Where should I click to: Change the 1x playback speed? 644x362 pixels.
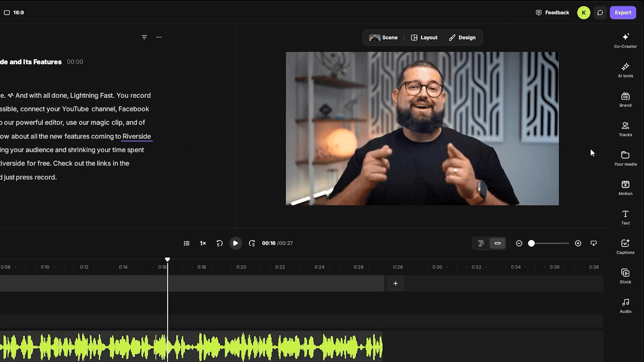click(203, 243)
